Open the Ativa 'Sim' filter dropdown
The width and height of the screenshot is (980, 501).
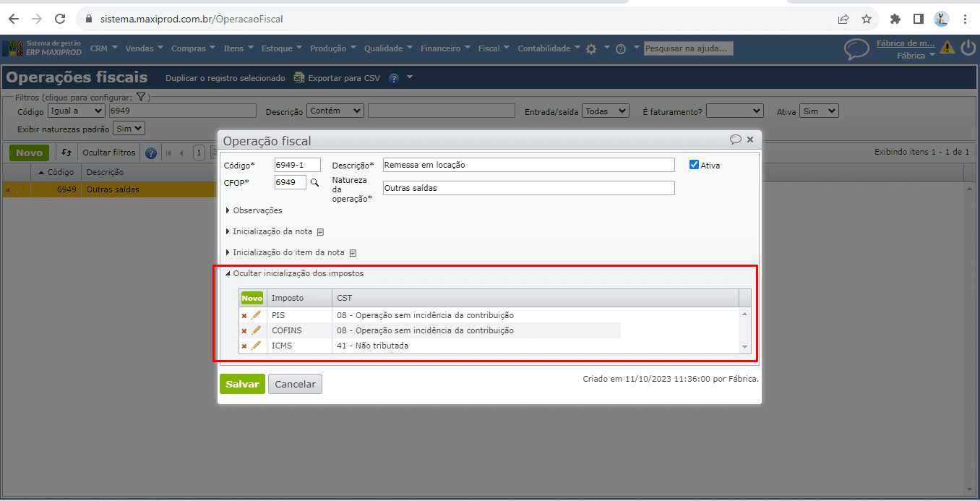819,111
